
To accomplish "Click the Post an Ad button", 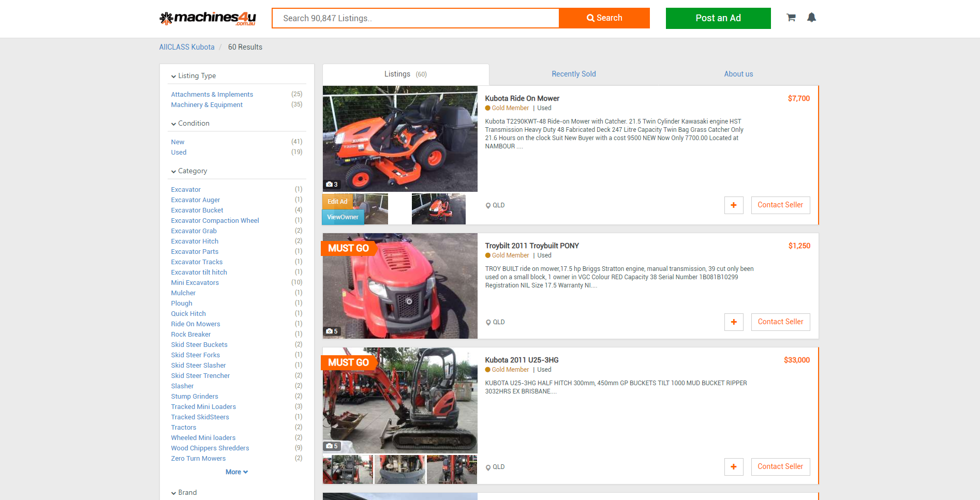I will (718, 18).
